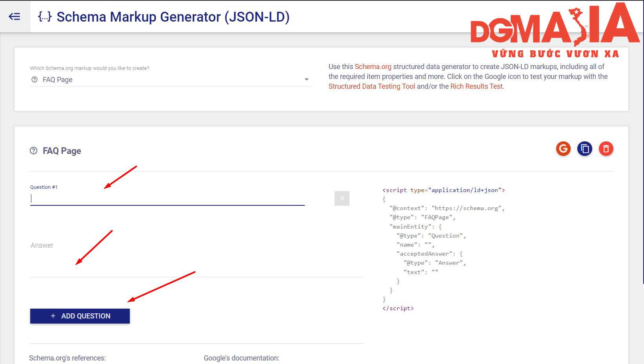Click the closing </script> tag line
Viewport: 644px width, 364px height.
tap(398, 308)
